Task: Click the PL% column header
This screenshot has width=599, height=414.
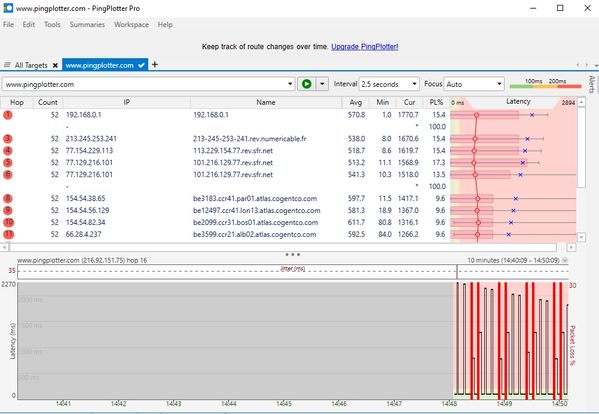Action: coord(436,102)
